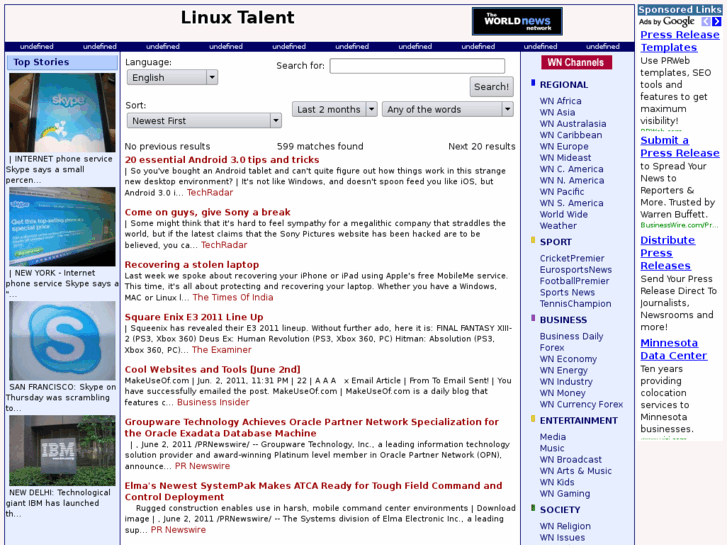727x545 pixels.
Task: Open article Recovering a stolen laptop
Action: tap(191, 264)
